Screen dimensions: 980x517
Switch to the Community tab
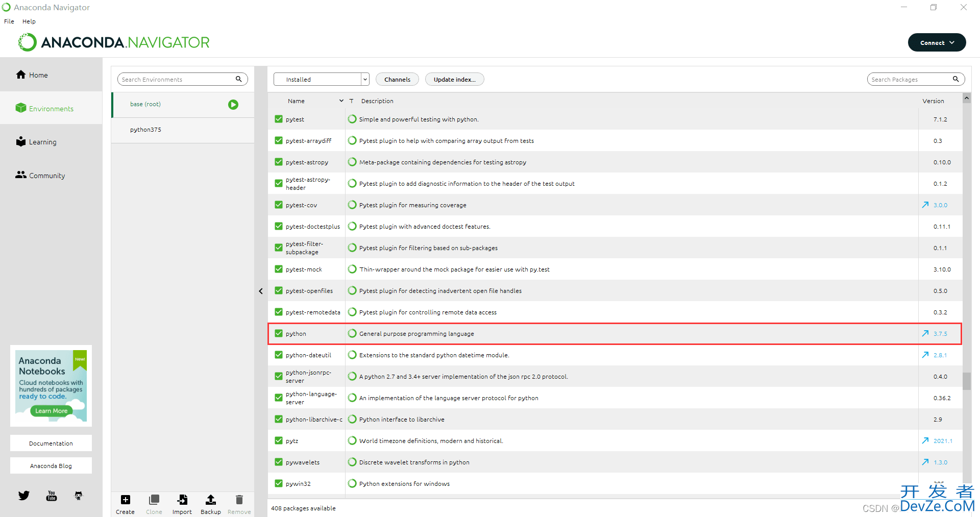(51, 176)
